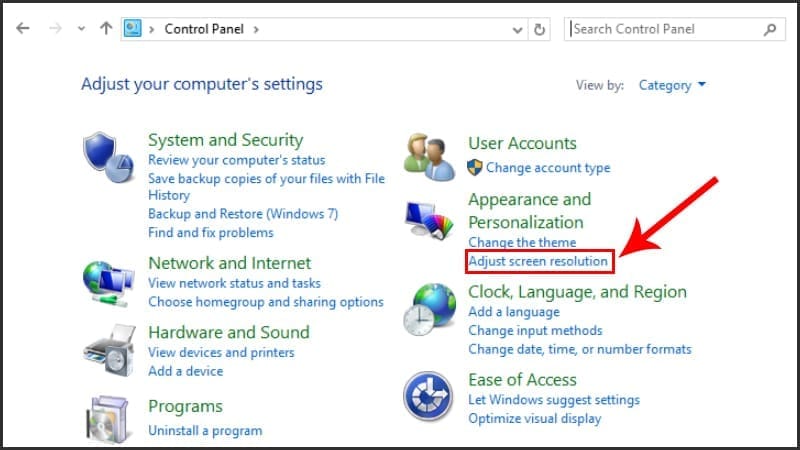Open Change date, time, or number formats
Viewport: 800px width, 450px height.
point(580,349)
